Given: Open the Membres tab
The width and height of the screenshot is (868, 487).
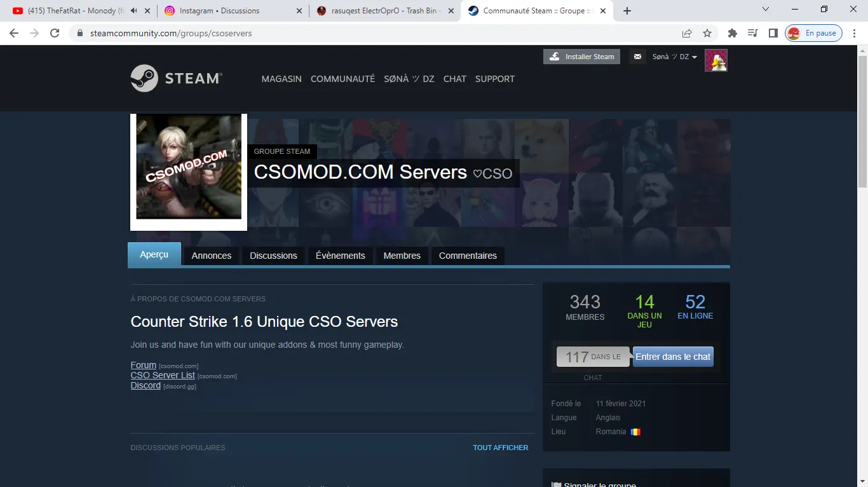Looking at the screenshot, I should (x=402, y=256).
